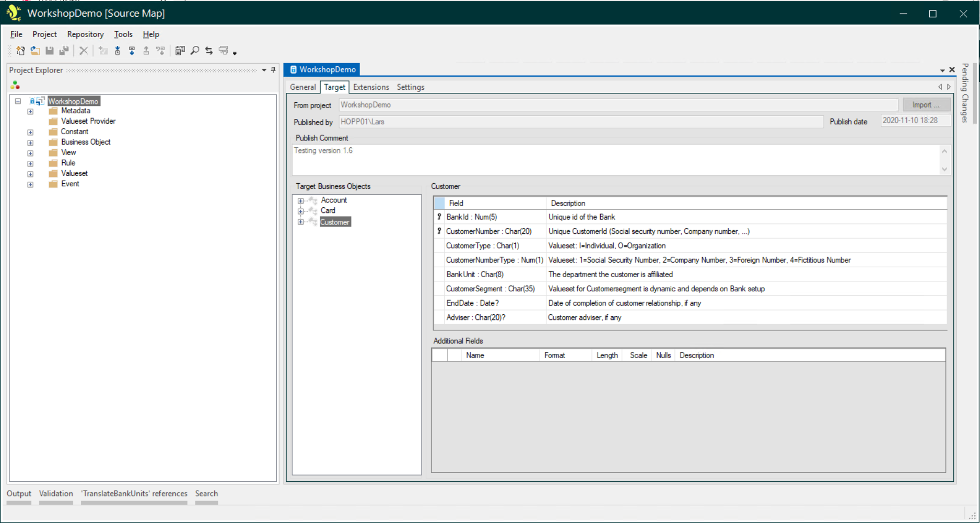Click the Open Project folder icon
The width and height of the screenshot is (980, 523).
click(35, 51)
